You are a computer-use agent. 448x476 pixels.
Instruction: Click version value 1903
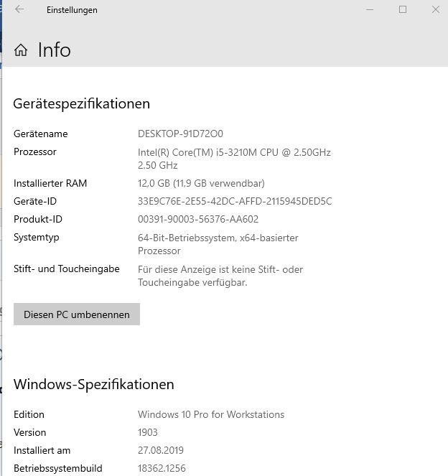[147, 432]
